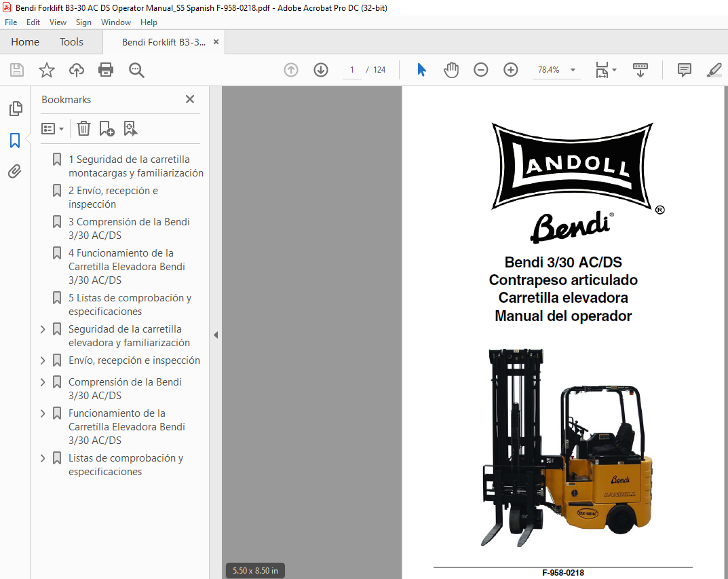Add document to starred favorites
This screenshot has width=728, height=579.
(x=46, y=70)
